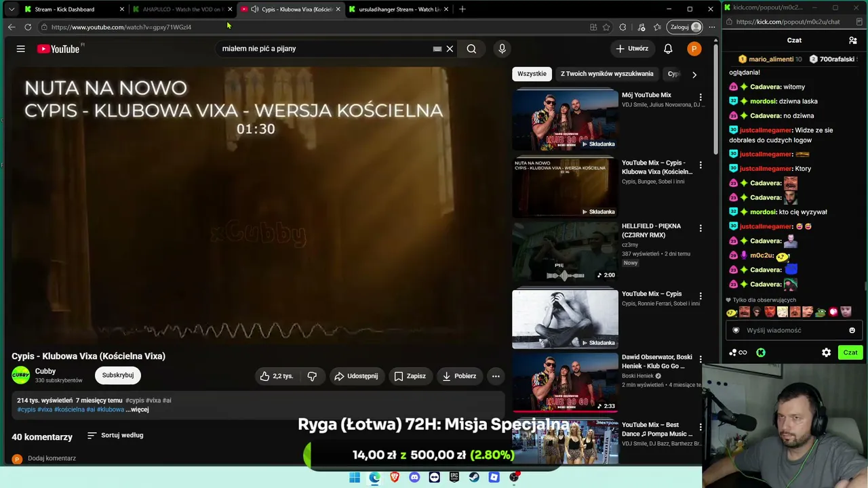Click the YouTube search input field

325,49
